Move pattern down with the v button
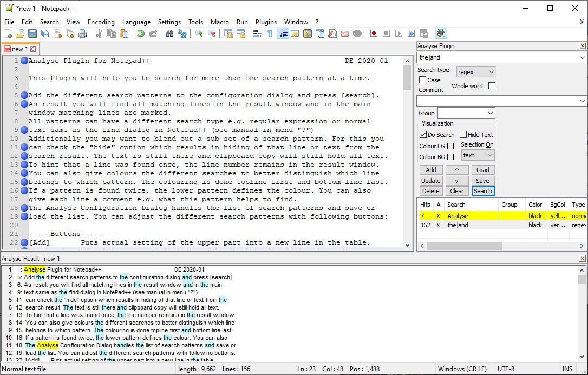The width and height of the screenshot is (588, 375). [x=457, y=181]
